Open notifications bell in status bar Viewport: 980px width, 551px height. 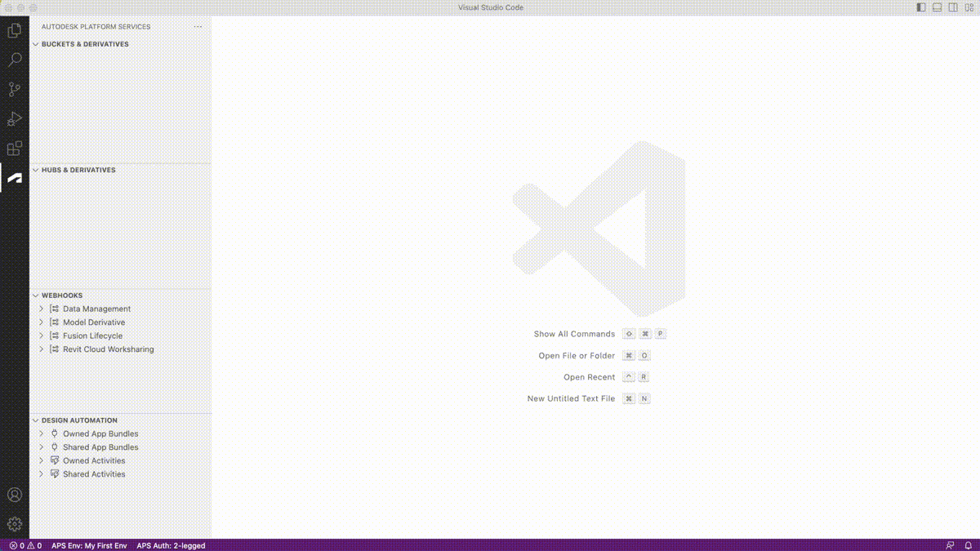(x=968, y=545)
